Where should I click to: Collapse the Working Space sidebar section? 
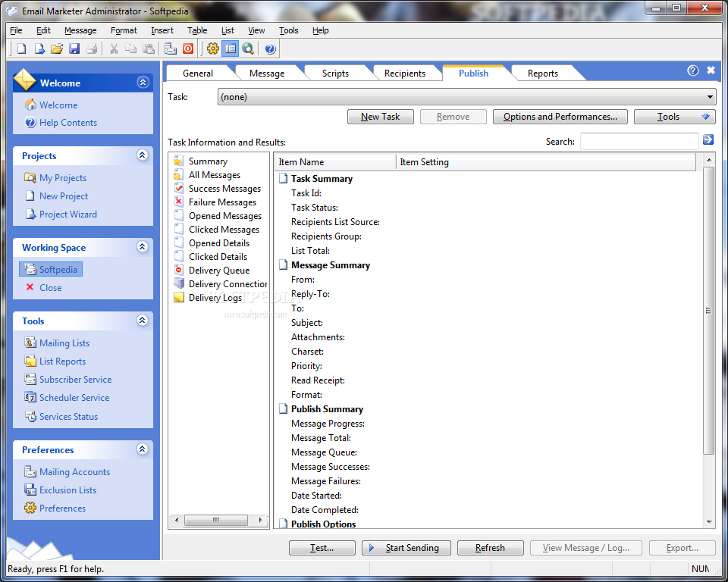click(x=143, y=246)
